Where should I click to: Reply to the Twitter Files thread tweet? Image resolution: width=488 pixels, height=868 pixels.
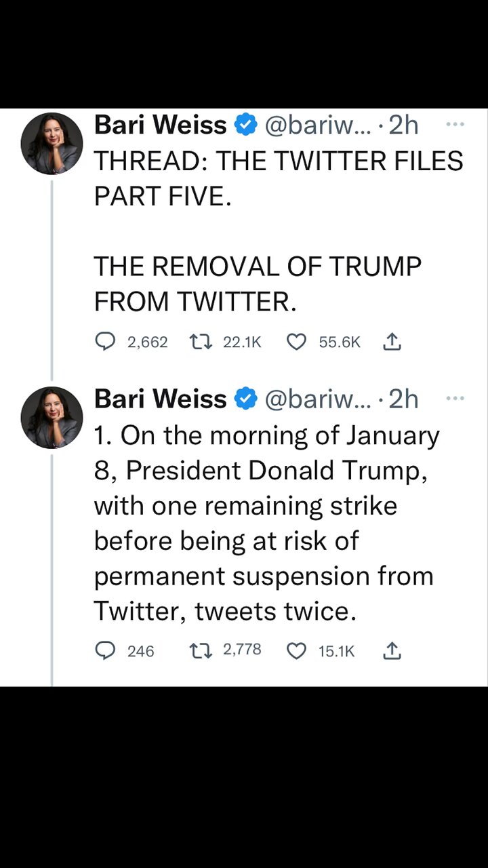point(105,342)
